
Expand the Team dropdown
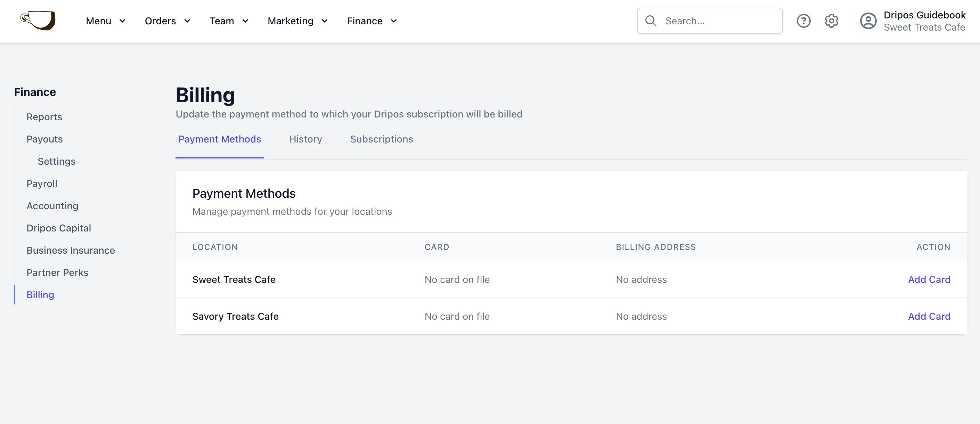point(229,21)
